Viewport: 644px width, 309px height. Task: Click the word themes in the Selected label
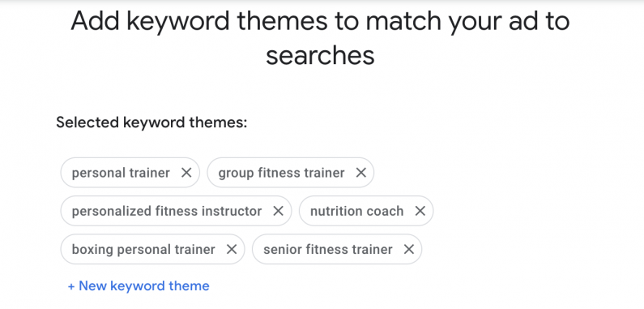[x=218, y=122]
